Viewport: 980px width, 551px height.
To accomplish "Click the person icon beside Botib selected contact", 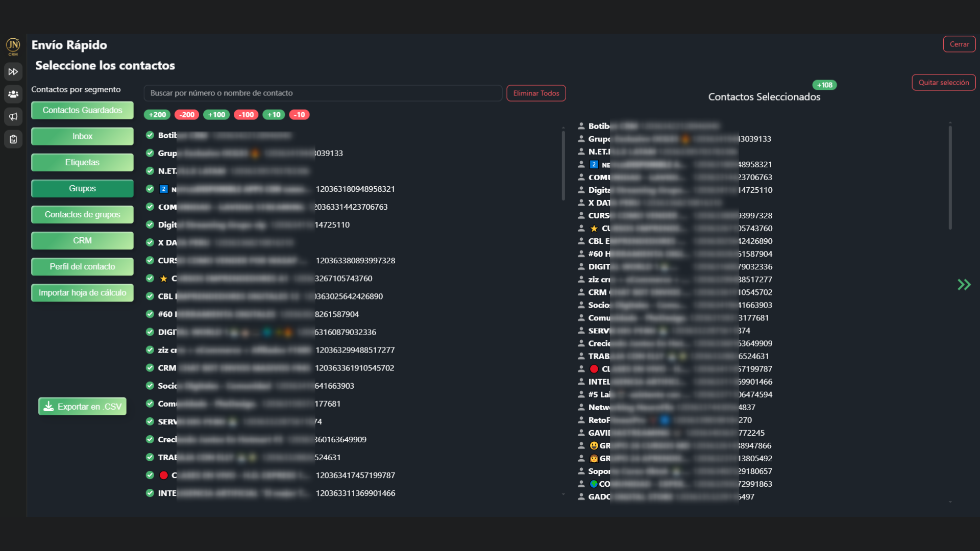I will click(581, 126).
